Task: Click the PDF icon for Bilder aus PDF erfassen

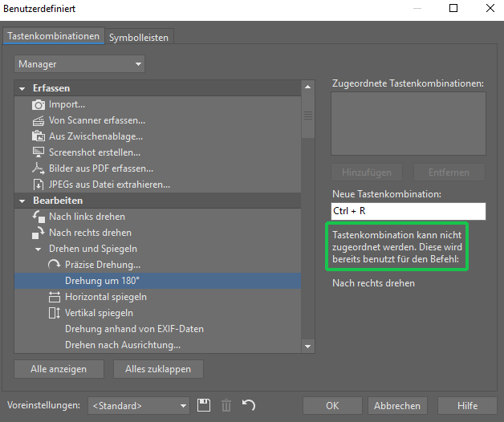Action: [39, 168]
